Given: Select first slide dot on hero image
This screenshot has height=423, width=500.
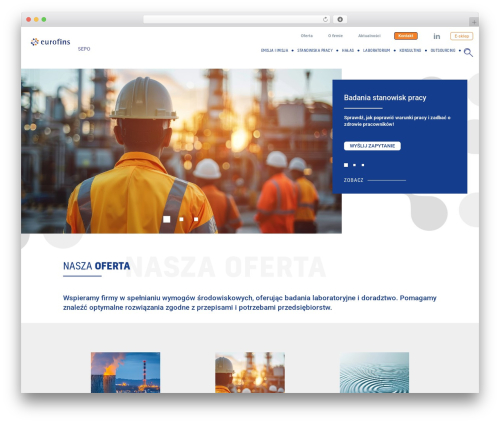Looking at the screenshot, I should click(x=167, y=219).
